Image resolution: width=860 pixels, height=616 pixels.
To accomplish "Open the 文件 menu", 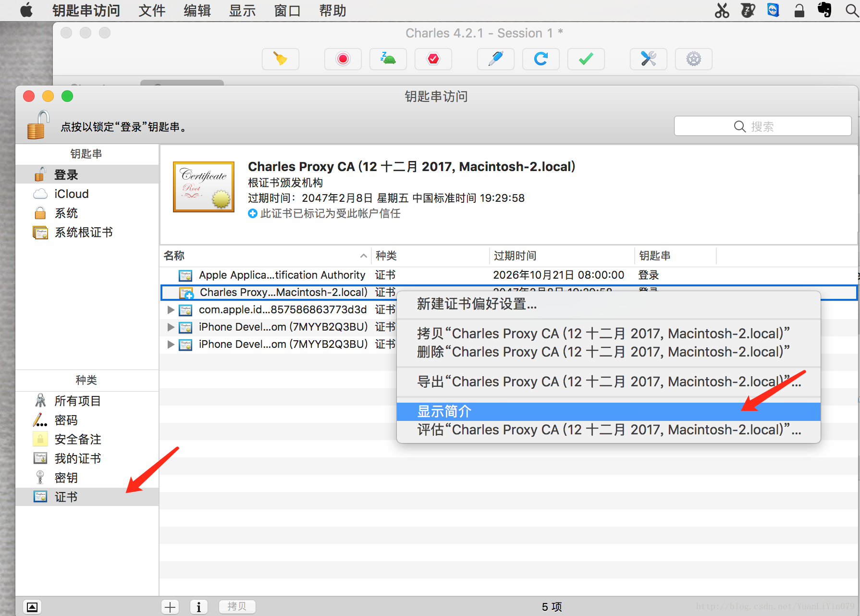I will [152, 11].
